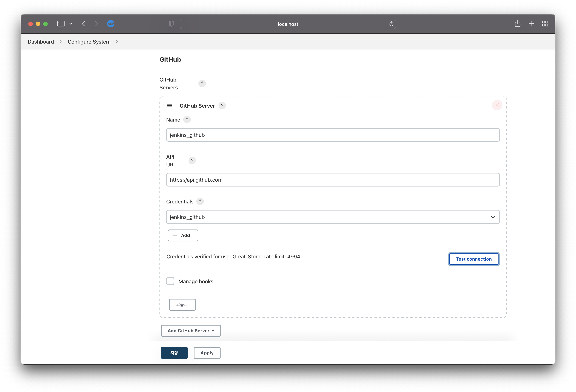Show the Safari tab overview
576x392 pixels.
pos(545,24)
